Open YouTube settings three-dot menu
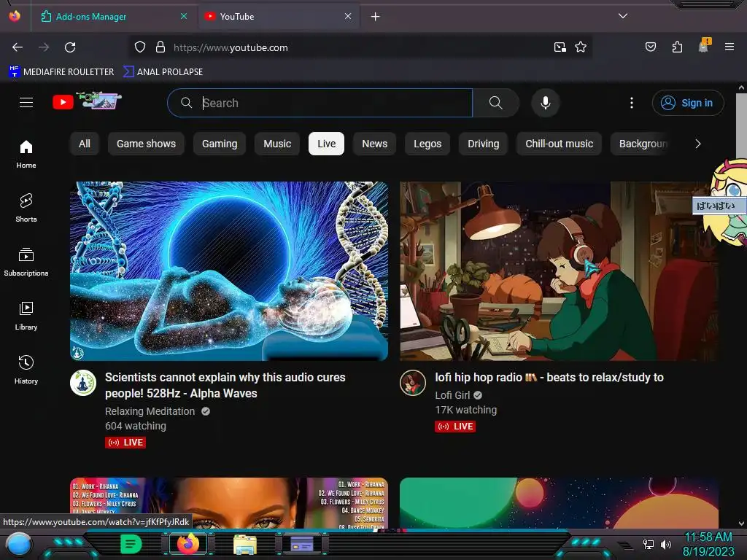Viewport: 747px width, 560px height. click(632, 103)
